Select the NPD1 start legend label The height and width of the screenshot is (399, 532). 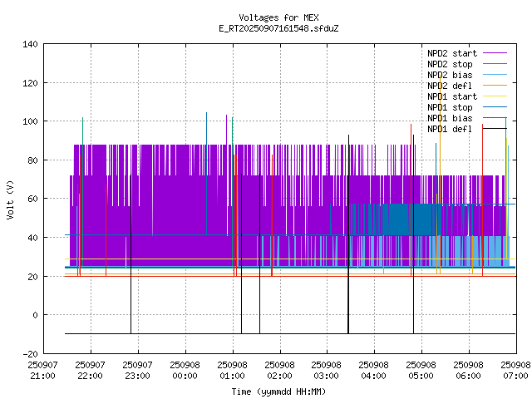[452, 96]
